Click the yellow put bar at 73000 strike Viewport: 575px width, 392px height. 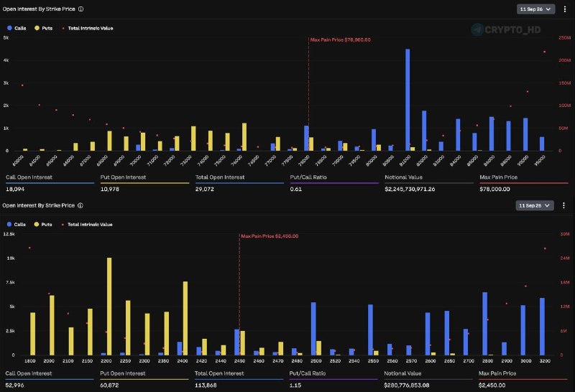click(x=193, y=139)
